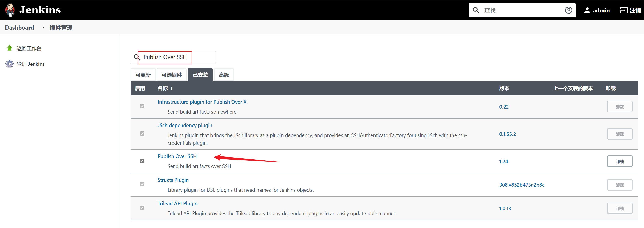Select the 已安装 tab
Screen dimensions: 644x228
pyautogui.click(x=200, y=75)
